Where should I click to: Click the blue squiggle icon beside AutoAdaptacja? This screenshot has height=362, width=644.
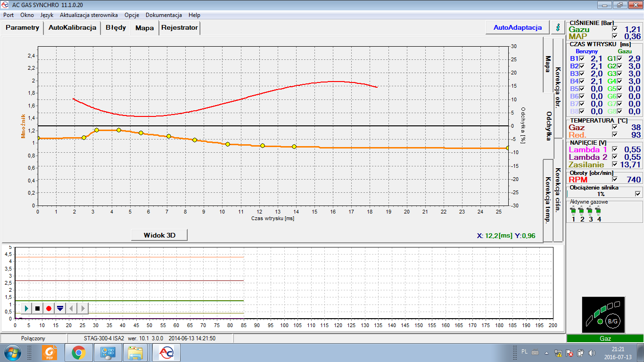click(x=558, y=27)
